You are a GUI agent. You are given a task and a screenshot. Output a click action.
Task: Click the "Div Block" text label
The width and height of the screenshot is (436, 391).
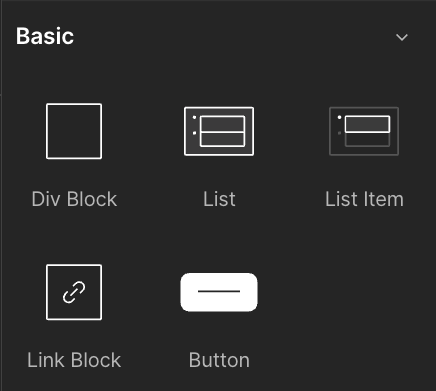(x=74, y=199)
